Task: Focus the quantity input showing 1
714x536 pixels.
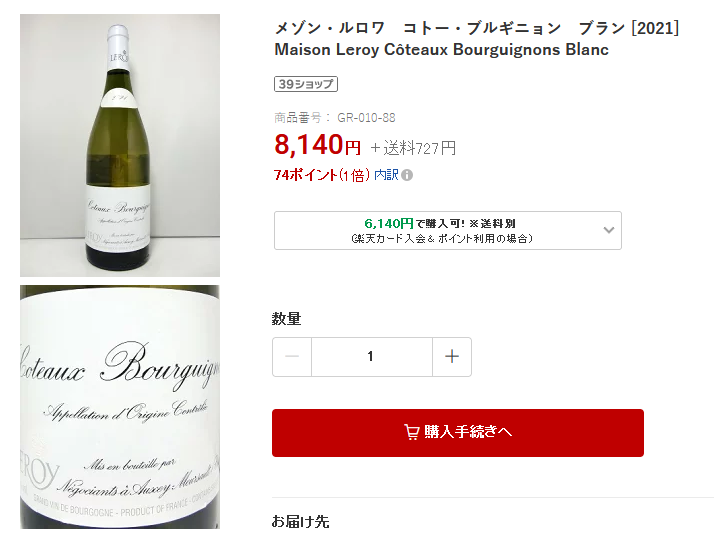Action: click(371, 357)
